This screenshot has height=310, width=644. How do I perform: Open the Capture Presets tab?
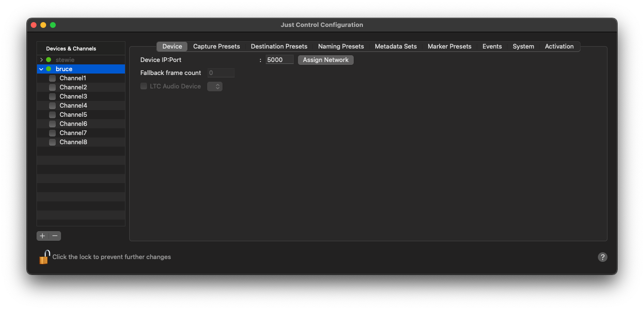click(216, 47)
